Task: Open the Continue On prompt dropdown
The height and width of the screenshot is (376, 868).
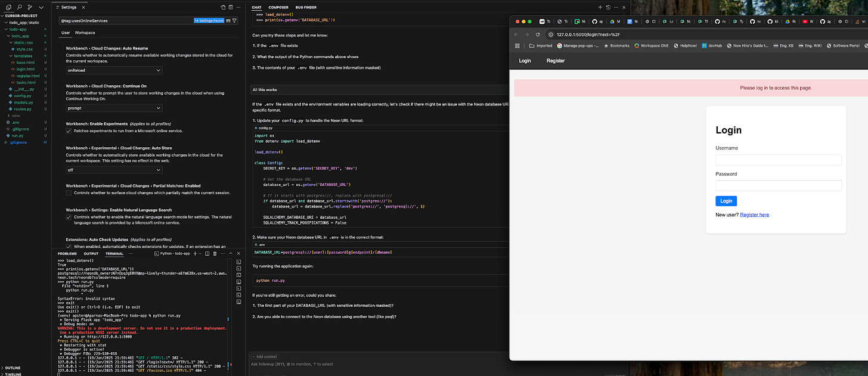Action: pos(114,108)
